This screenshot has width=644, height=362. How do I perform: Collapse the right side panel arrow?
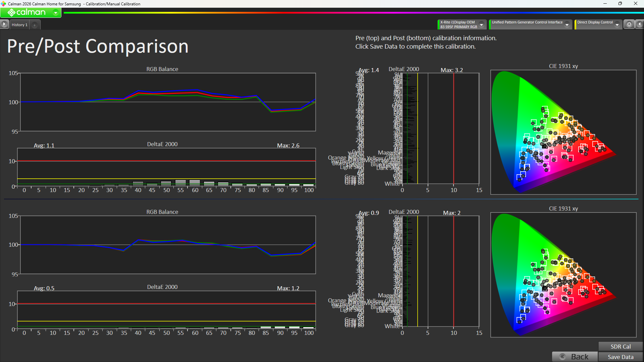point(640,24)
